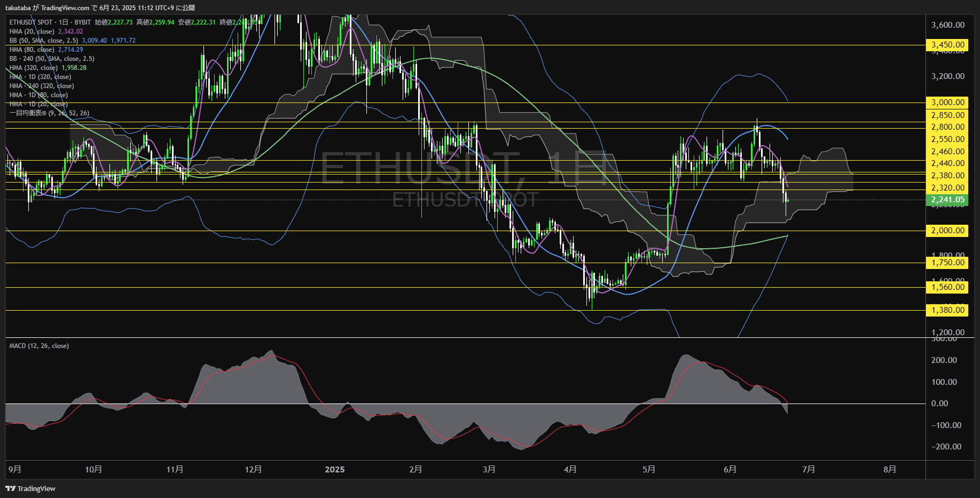Click the MACD −200.00 axis value
Viewport: 980px width, 498px height.
click(x=946, y=447)
